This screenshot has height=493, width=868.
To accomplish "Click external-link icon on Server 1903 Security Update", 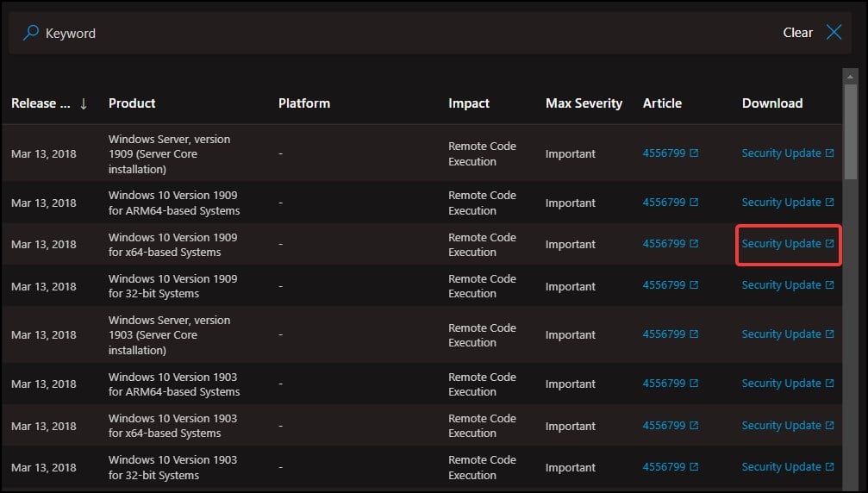I will tap(829, 334).
